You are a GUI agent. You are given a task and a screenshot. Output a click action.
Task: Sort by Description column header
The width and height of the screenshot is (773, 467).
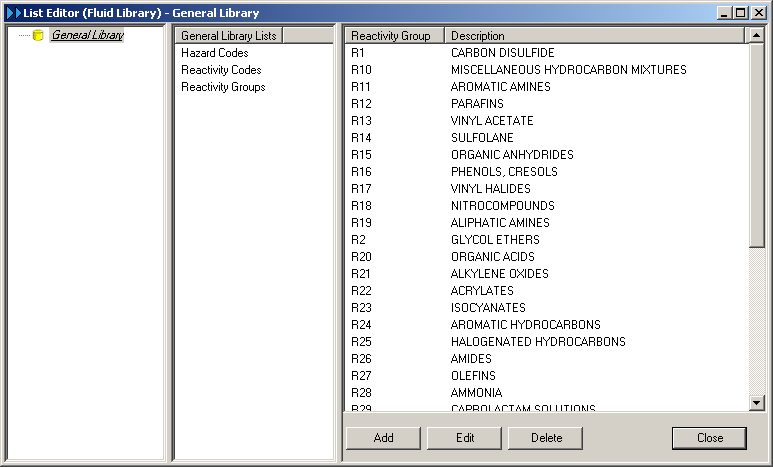pyautogui.click(x=594, y=35)
